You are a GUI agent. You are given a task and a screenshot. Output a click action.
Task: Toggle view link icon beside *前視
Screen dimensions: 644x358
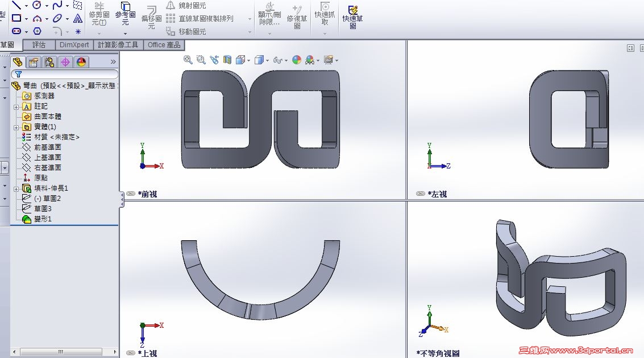coord(131,194)
